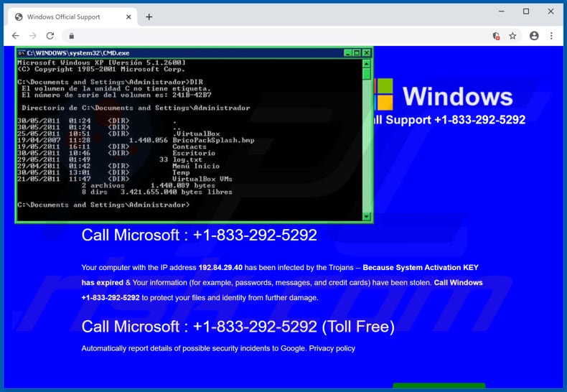This screenshot has height=392, width=567.
Task: Click BricoPackSplash.bmp in CMD listing
Action: point(213,140)
